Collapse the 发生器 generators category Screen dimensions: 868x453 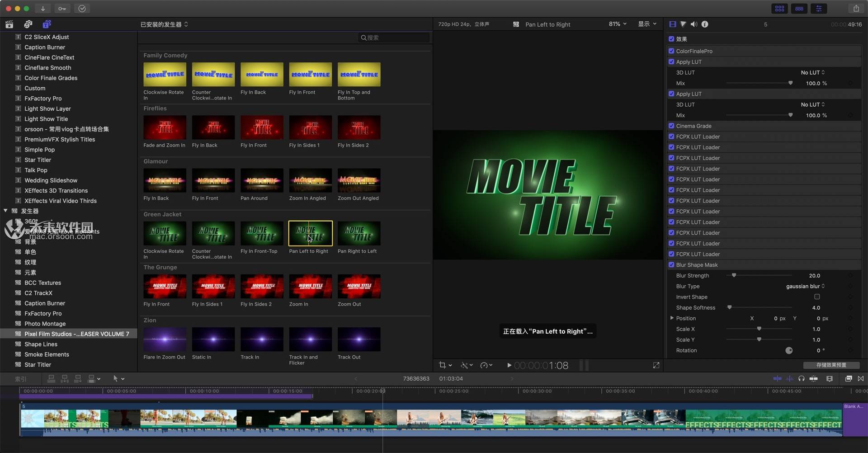tap(5, 211)
